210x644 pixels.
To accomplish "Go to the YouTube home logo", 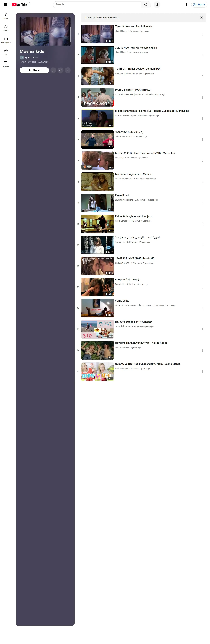I will [19, 5].
